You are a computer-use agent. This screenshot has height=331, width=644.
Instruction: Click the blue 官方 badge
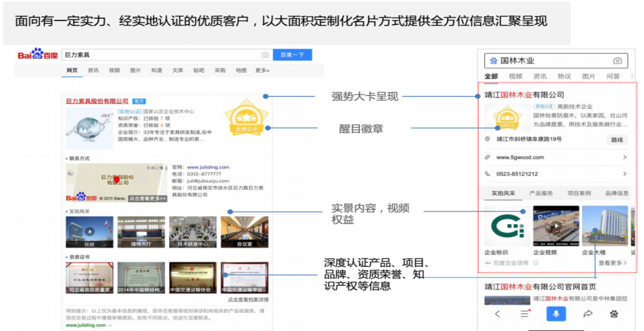139,101
